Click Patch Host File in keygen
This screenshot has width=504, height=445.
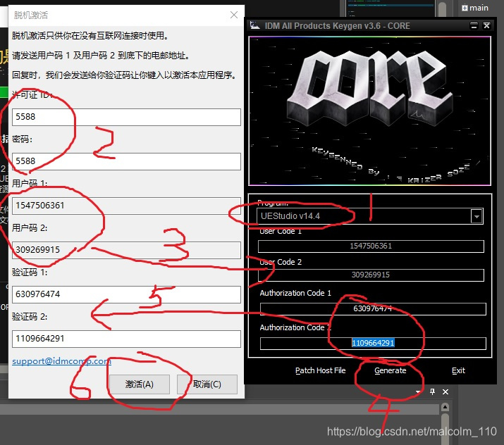(321, 370)
